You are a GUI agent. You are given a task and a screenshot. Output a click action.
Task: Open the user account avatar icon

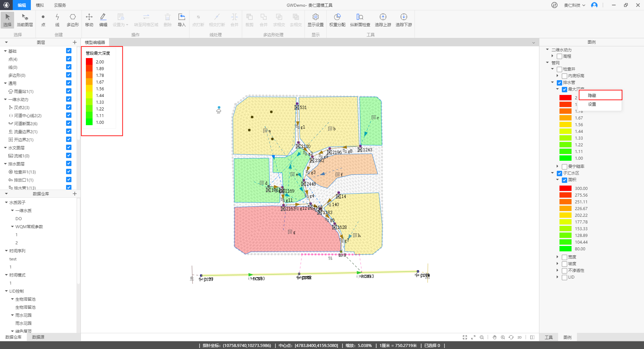coord(594,5)
